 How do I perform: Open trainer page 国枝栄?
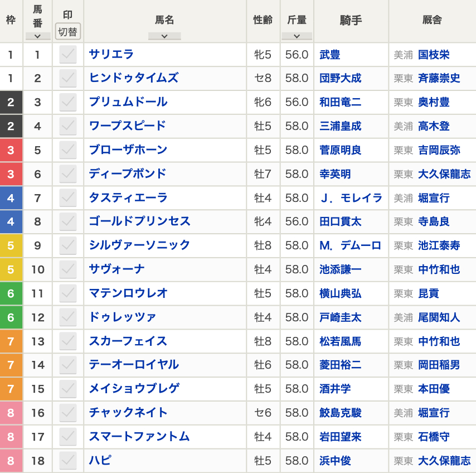point(434,55)
